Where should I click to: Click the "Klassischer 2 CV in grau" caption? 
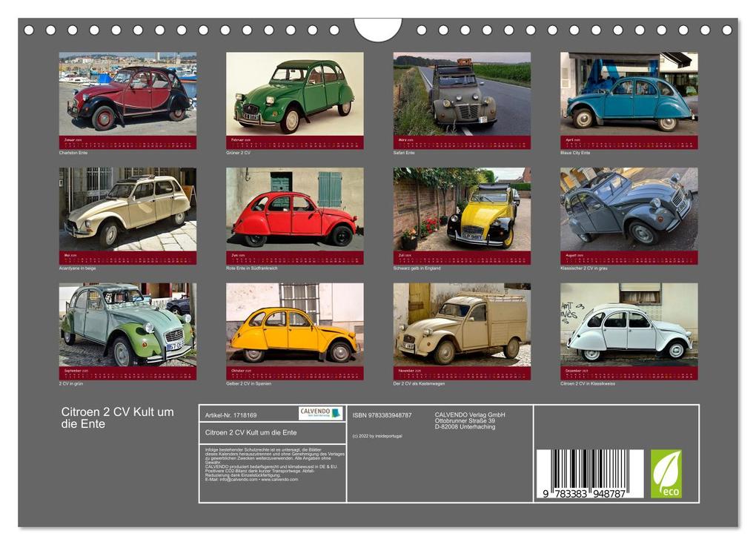coord(584,268)
